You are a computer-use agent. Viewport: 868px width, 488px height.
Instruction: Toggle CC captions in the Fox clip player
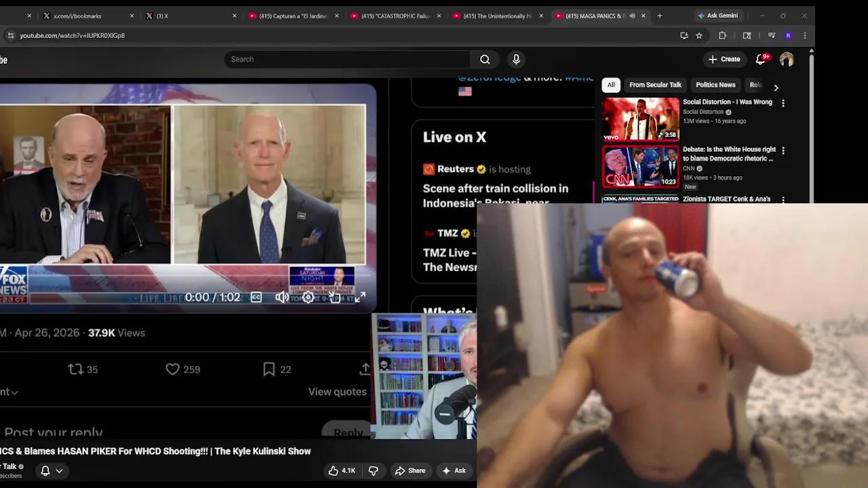(x=256, y=297)
